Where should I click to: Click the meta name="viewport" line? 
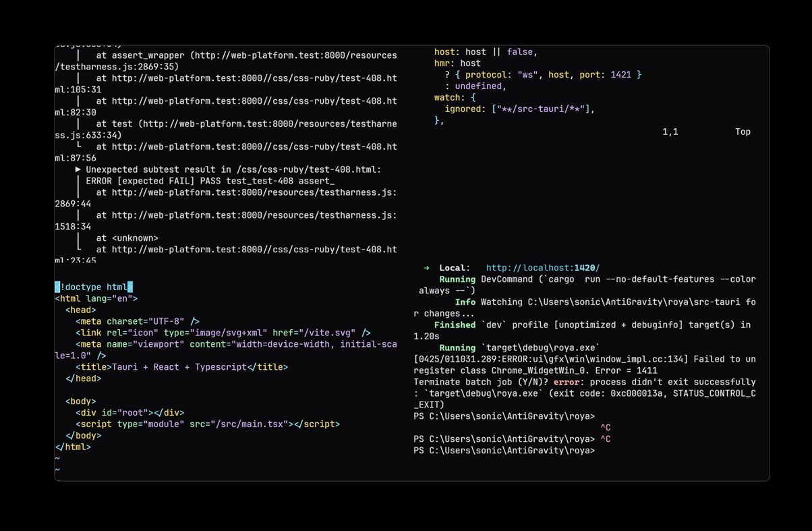236,344
